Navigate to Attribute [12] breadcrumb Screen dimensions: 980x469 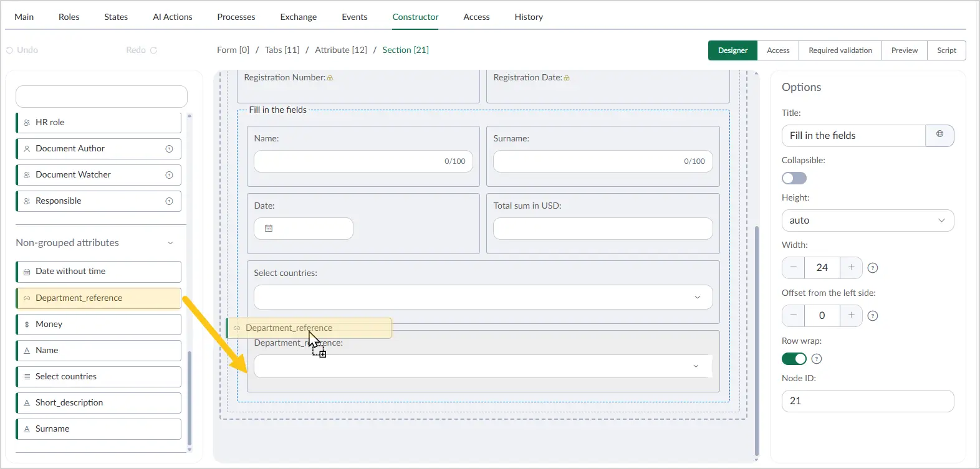pyautogui.click(x=341, y=50)
